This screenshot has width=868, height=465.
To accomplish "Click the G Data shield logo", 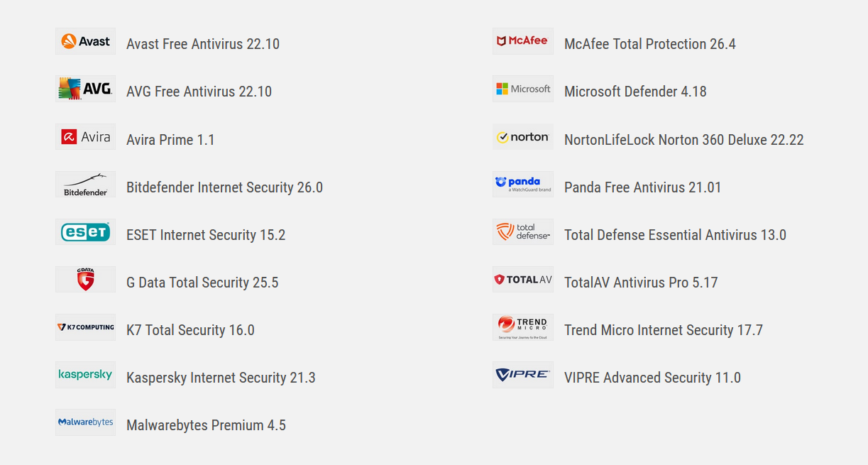I will coord(85,280).
